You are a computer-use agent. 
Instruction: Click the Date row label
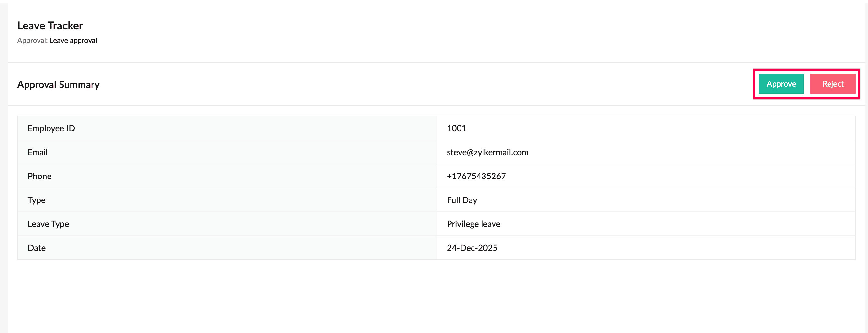(37, 248)
